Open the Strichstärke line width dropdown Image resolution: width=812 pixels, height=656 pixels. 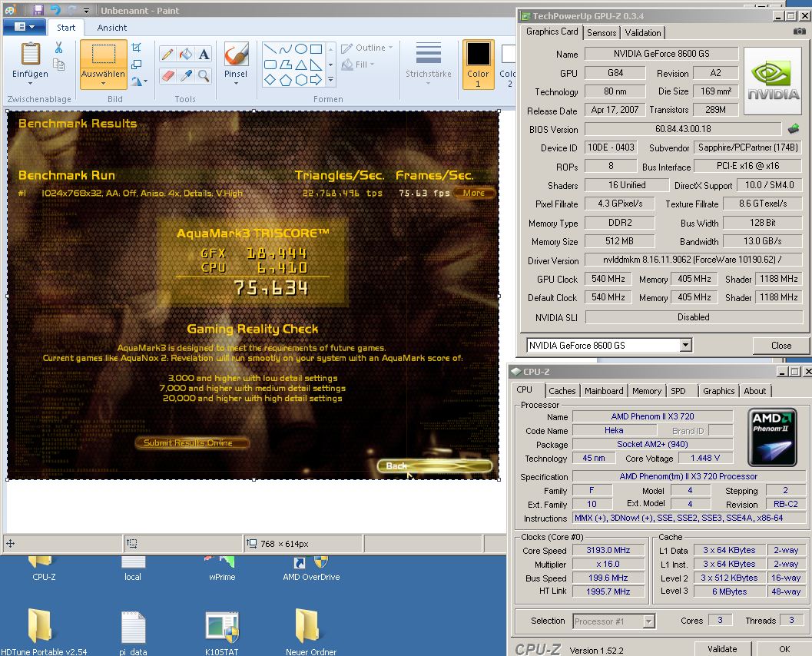428,65
